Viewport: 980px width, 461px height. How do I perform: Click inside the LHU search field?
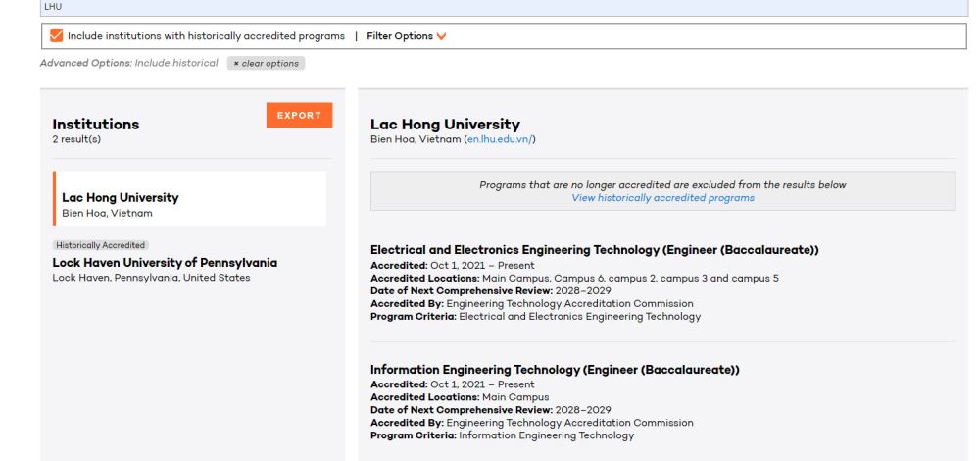(490, 6)
